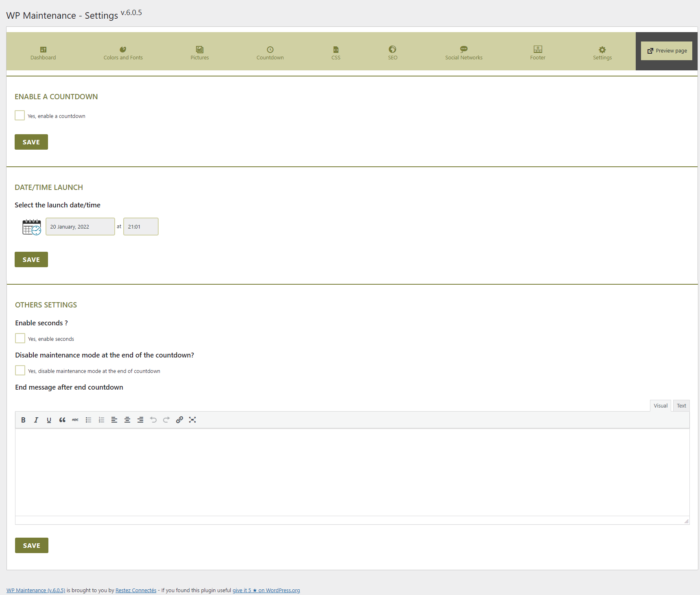Enable the countdown checkbox

point(20,116)
